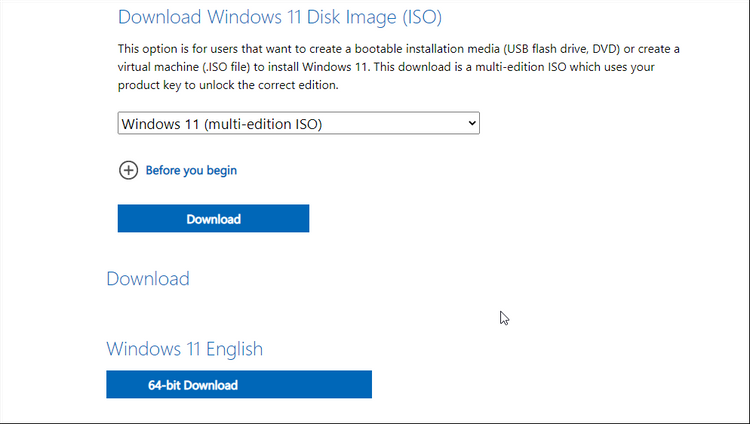
Task: Expand the Before you begin plus icon
Action: point(128,170)
